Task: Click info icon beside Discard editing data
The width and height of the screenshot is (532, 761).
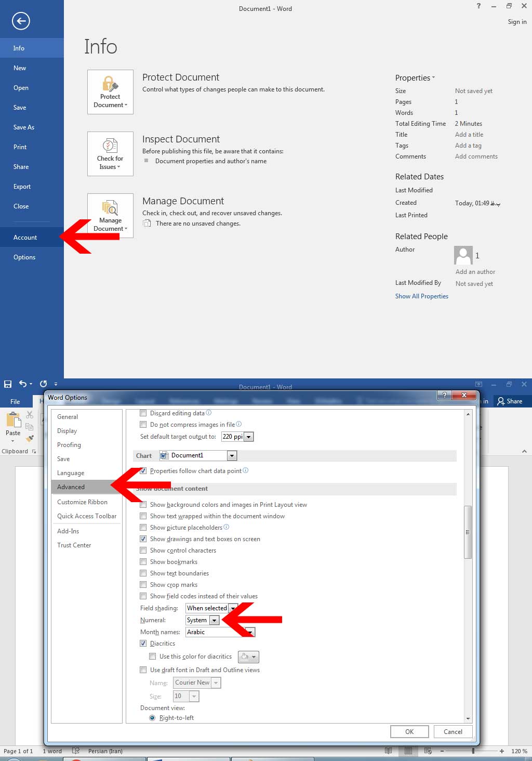Action: [209, 413]
